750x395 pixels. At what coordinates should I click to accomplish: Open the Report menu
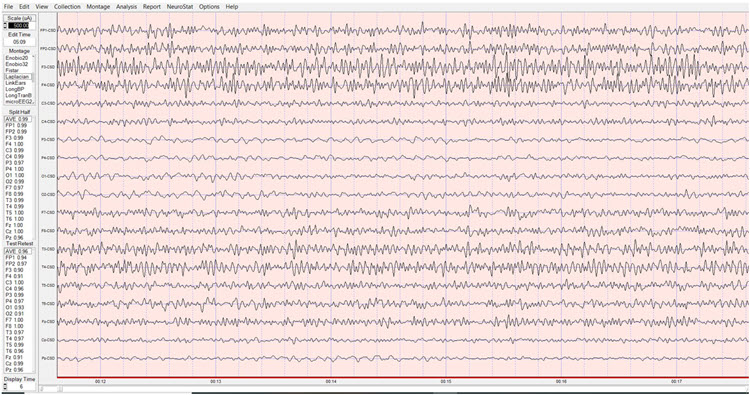pyautogui.click(x=152, y=7)
